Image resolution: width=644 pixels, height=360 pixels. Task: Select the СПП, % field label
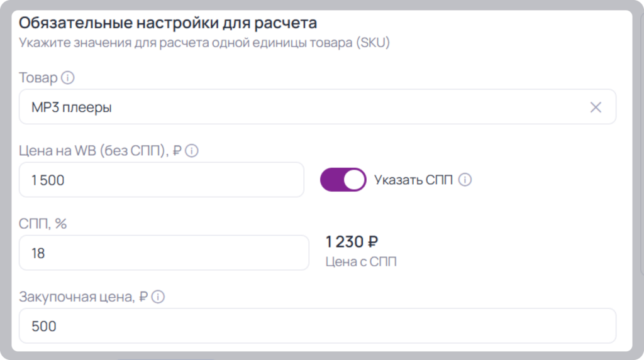click(x=43, y=224)
